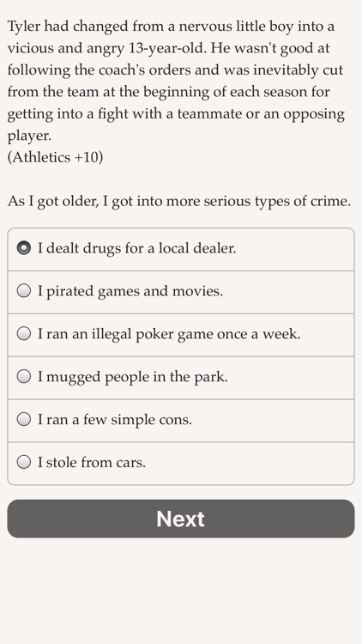This screenshot has width=362, height=644.
Task: Select the illegal poker game radio button
Action: (24, 333)
